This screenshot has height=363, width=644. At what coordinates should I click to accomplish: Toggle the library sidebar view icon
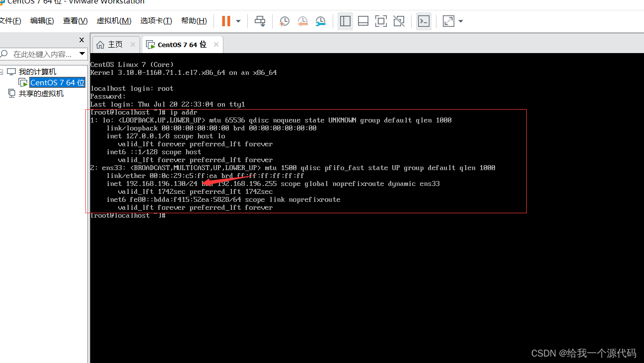345,21
